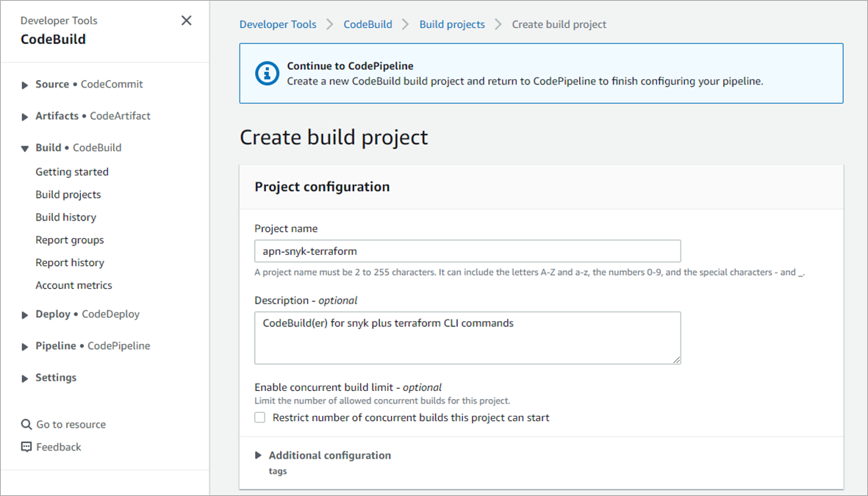This screenshot has width=868, height=496.
Task: Click the Description text area
Action: click(x=467, y=338)
